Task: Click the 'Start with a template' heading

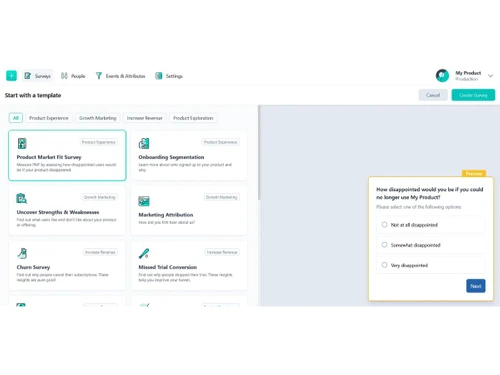Action: coord(33,95)
